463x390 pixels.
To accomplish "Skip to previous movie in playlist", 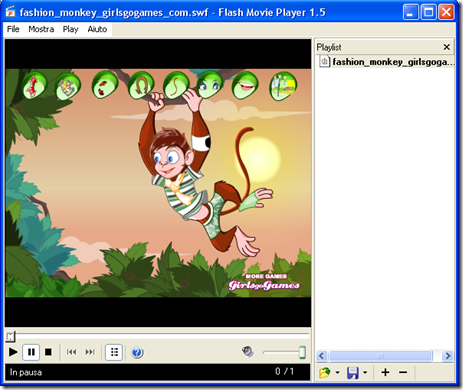I will 71,352.
